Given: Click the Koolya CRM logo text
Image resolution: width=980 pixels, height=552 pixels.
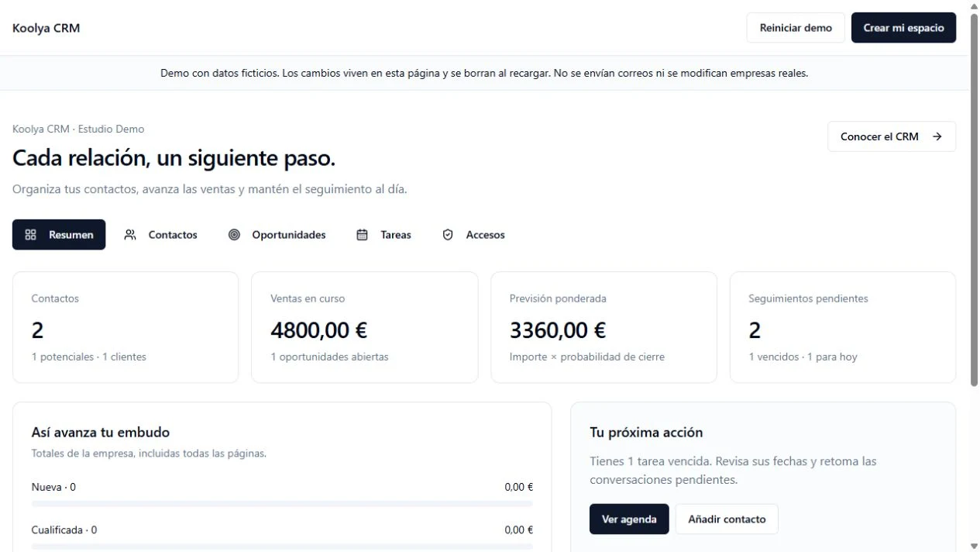Looking at the screenshot, I should click(46, 28).
